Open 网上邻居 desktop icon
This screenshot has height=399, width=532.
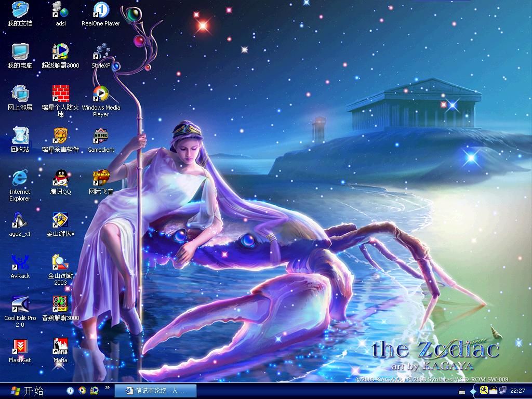(20, 98)
